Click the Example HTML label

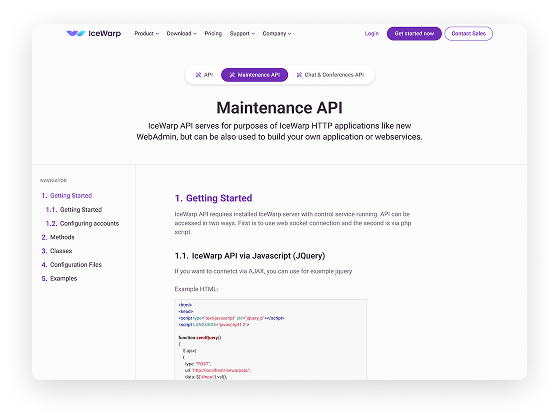[x=196, y=289]
